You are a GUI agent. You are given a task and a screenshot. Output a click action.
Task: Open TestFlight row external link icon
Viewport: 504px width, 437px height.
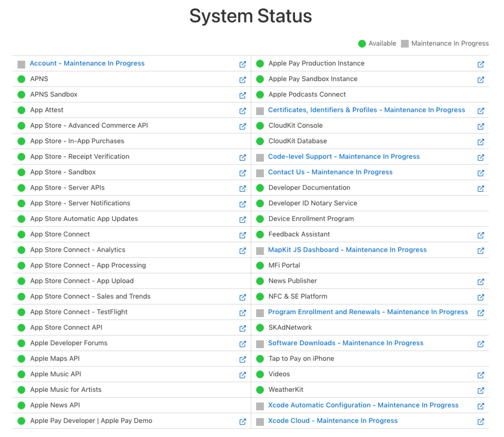243,313
